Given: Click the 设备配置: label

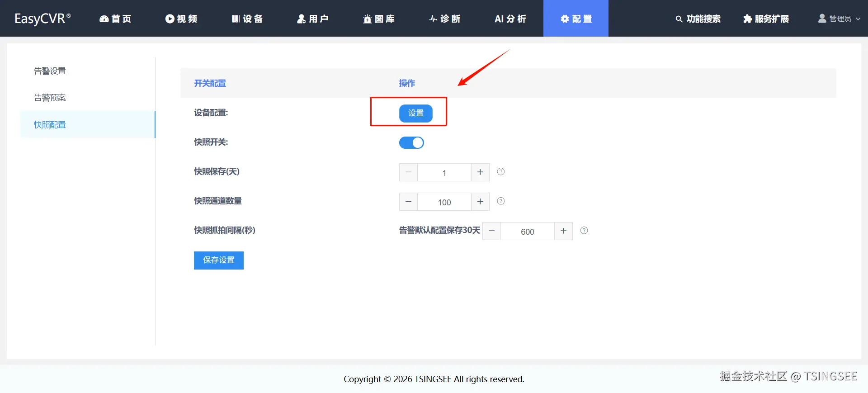Looking at the screenshot, I should click(x=211, y=113).
